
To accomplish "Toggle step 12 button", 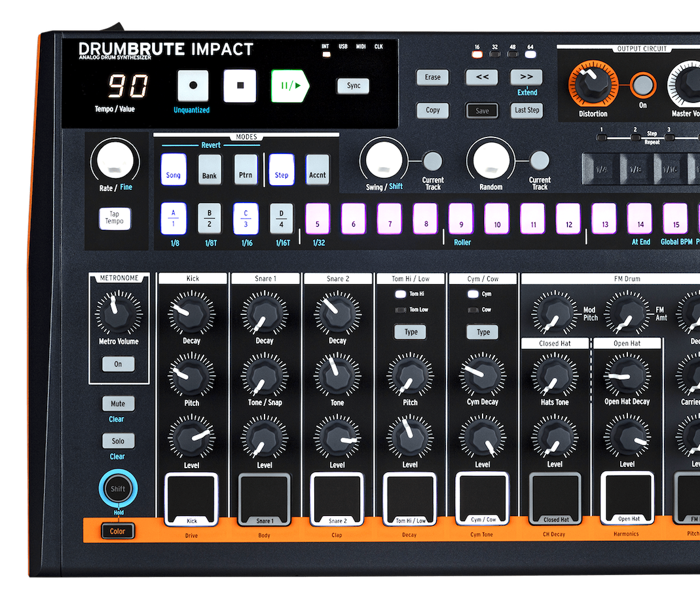I will (568, 219).
